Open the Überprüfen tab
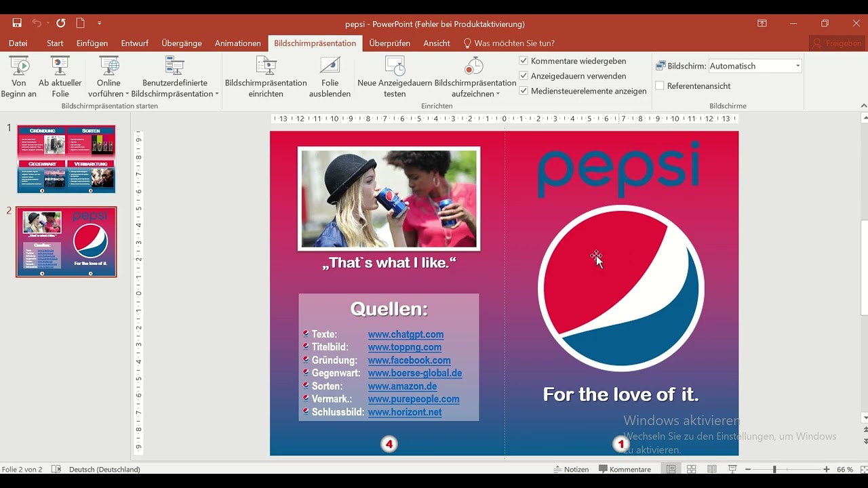The height and width of the screenshot is (488, 868). coord(390,43)
